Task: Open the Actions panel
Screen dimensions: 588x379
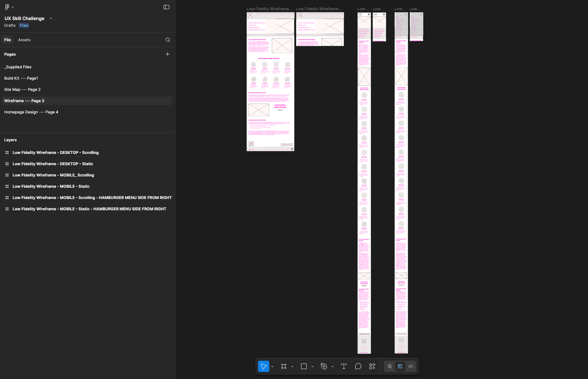Action: pyautogui.click(x=372, y=366)
